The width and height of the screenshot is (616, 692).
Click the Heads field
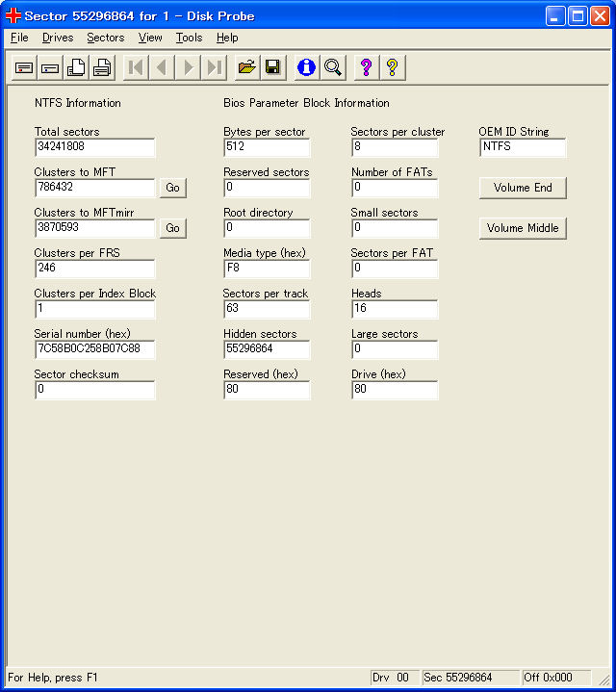pyautogui.click(x=395, y=309)
